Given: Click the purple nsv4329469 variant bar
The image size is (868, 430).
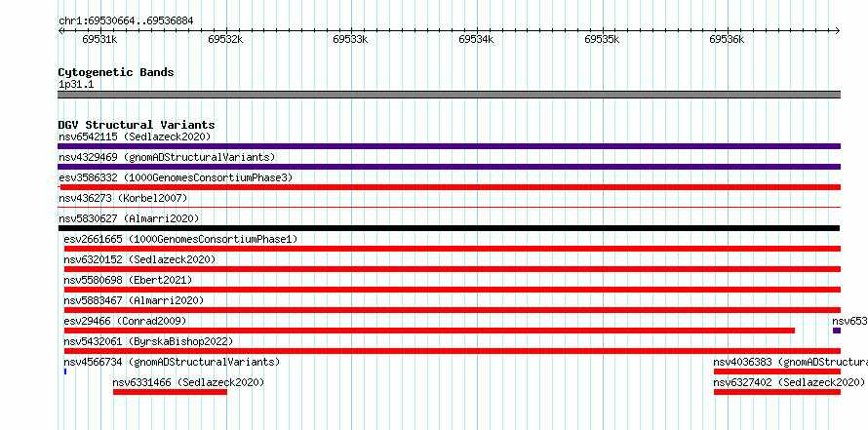Looking at the screenshot, I should tap(449, 167).
